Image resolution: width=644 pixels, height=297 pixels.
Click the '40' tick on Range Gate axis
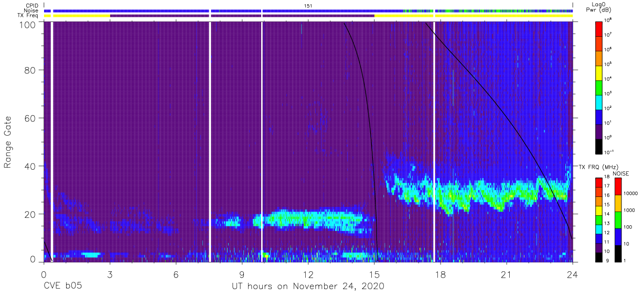click(x=30, y=166)
